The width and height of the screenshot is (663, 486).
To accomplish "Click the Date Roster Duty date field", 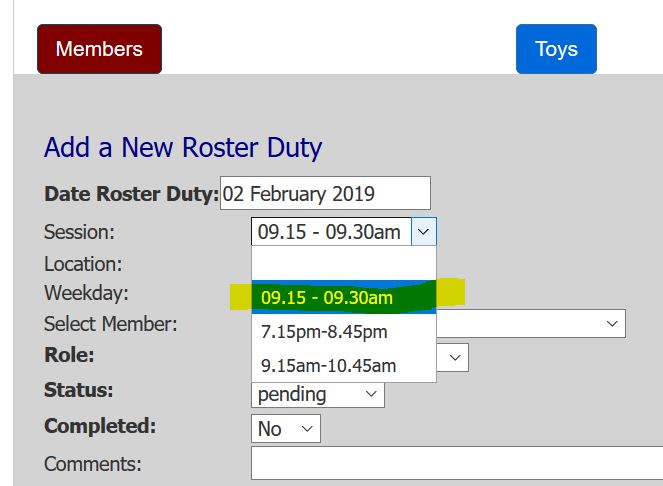I will [325, 193].
